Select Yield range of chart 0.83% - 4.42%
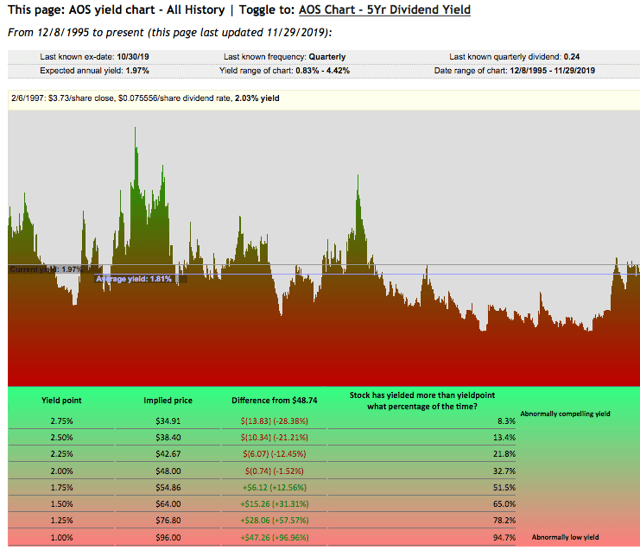 pos(284,71)
